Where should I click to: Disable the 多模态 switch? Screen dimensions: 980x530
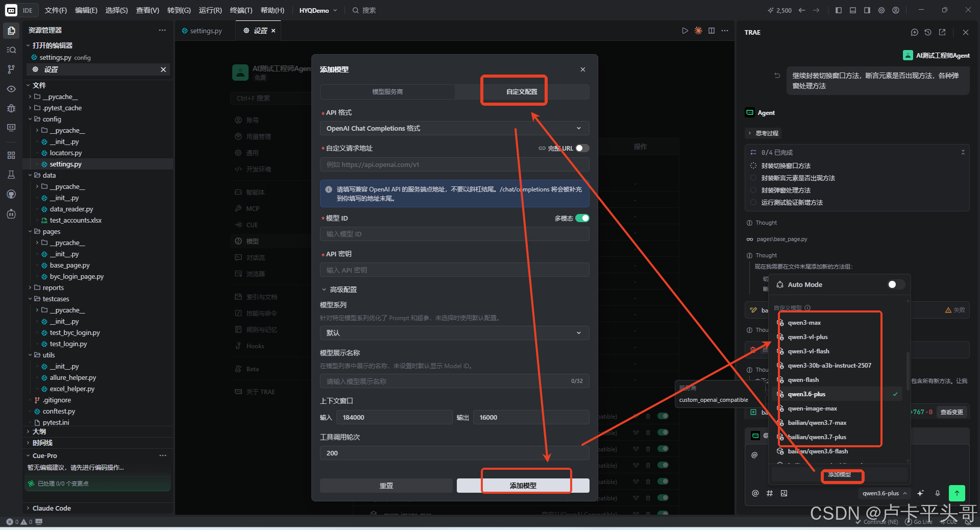tap(582, 218)
